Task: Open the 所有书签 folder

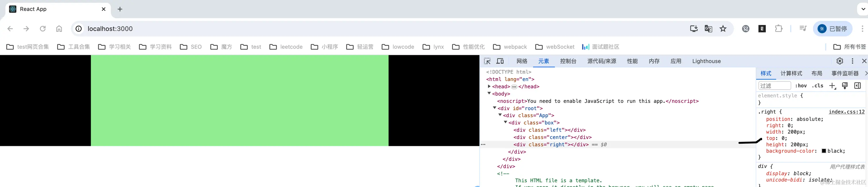Action: (x=849, y=47)
